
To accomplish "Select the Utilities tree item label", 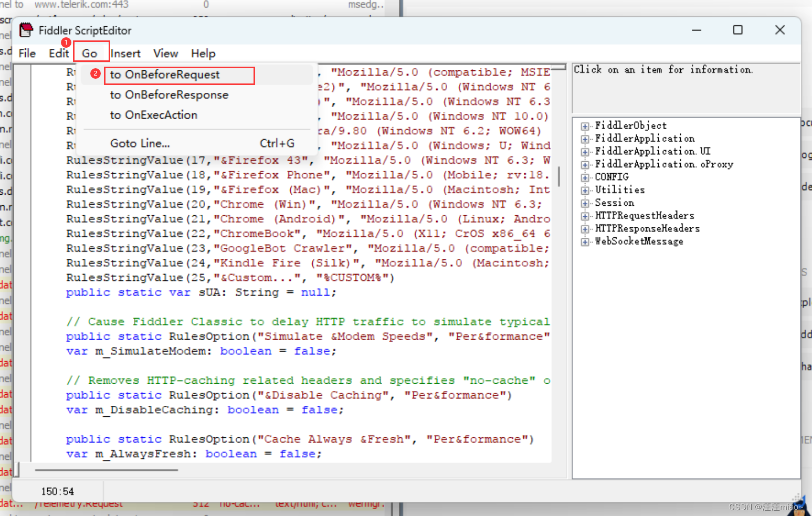I will 619,189.
